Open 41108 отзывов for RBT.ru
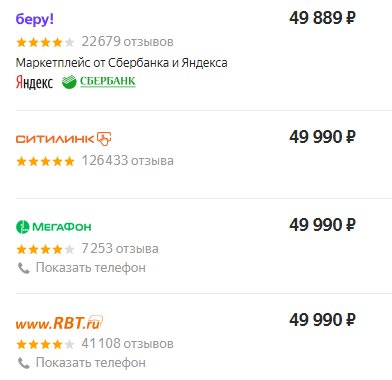 (x=128, y=344)
